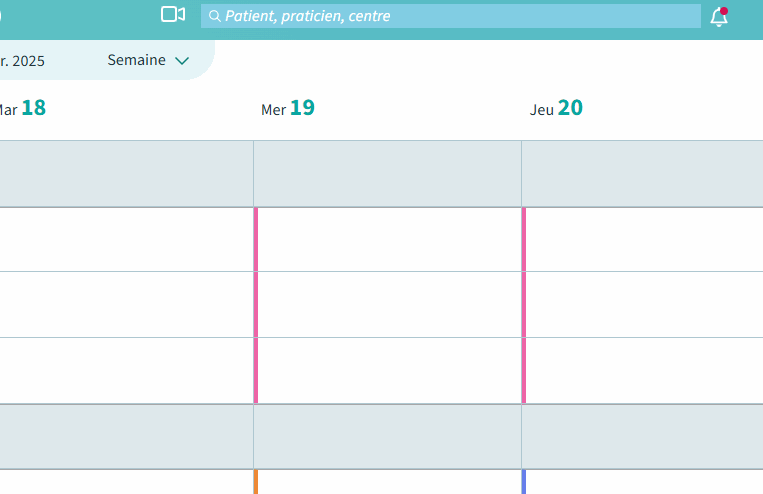
Task: Click the magnifying glass search icon
Action: click(x=214, y=16)
